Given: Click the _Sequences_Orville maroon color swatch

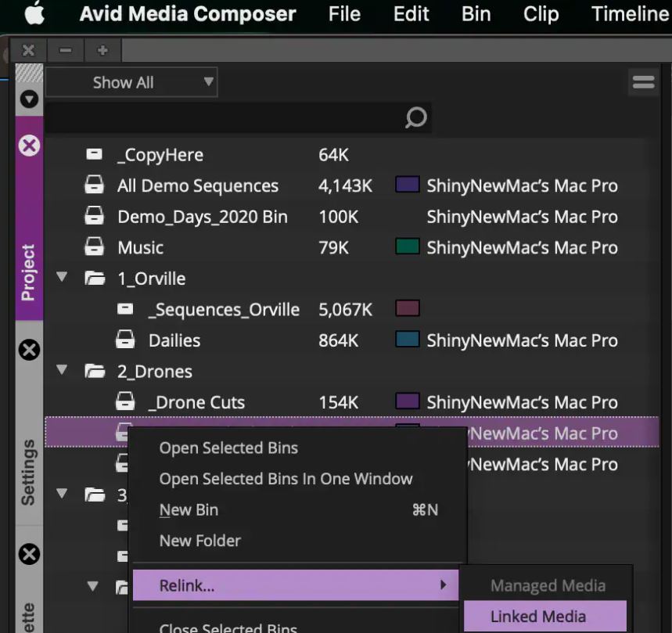Looking at the screenshot, I should [x=407, y=308].
